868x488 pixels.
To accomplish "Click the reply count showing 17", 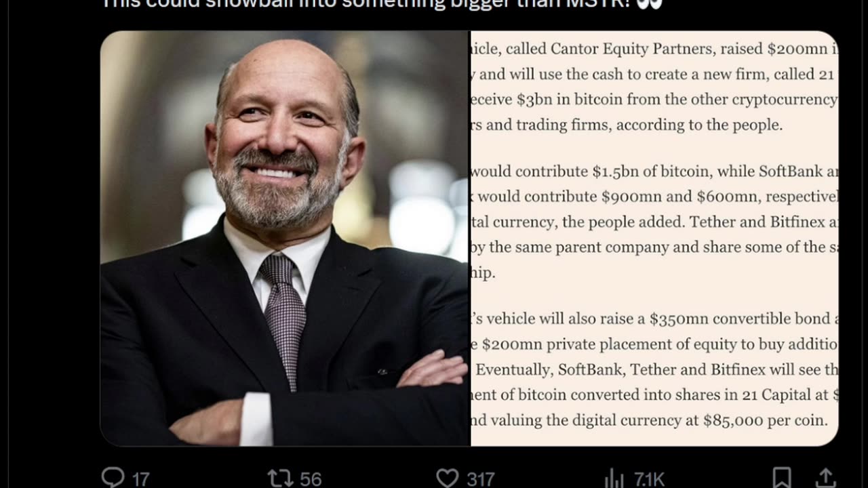I will (140, 480).
